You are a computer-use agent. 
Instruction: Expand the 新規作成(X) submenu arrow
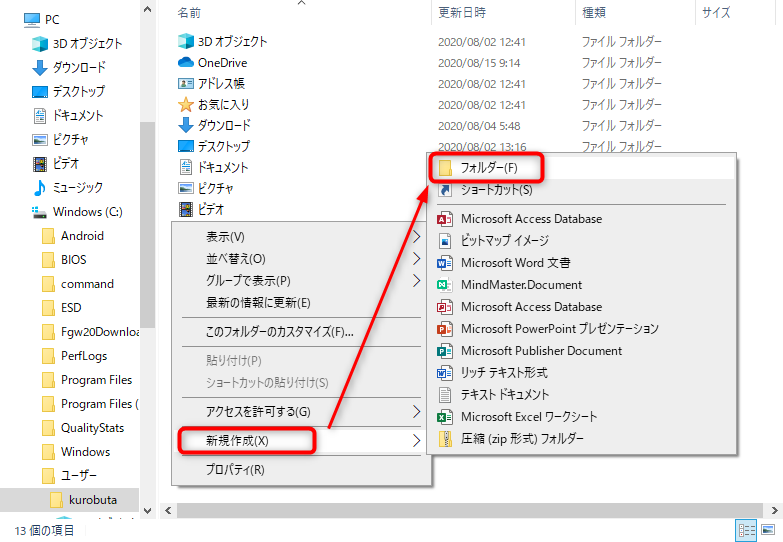pyautogui.click(x=416, y=441)
